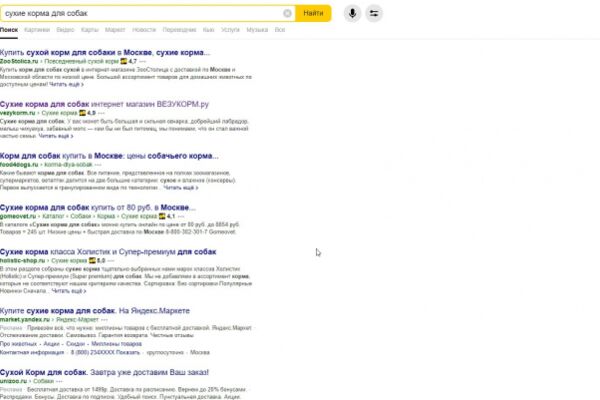The image size is (600, 400).
Task: Click the 'Про животных' sitelink
Action: tap(19, 344)
